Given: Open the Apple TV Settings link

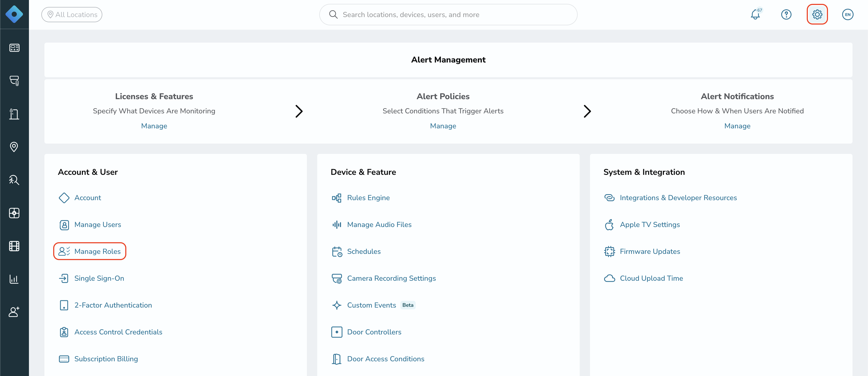Looking at the screenshot, I should click(650, 225).
